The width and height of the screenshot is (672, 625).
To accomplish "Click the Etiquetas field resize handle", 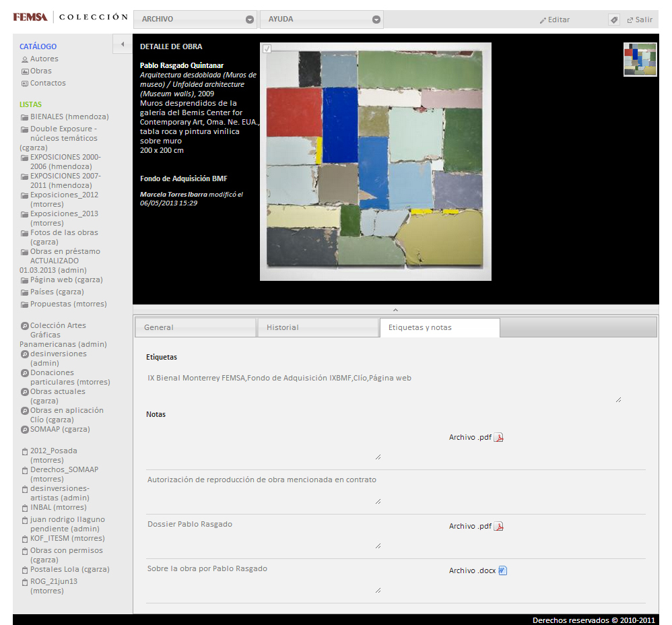I will point(618,400).
